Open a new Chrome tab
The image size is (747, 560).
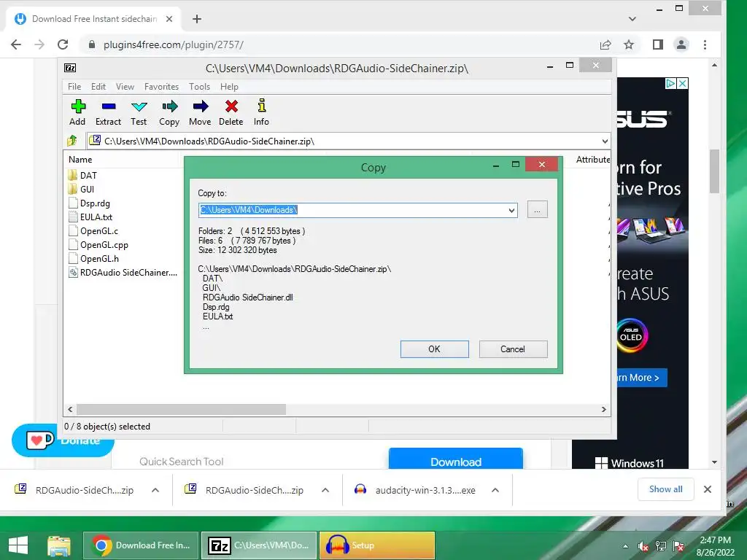click(197, 19)
